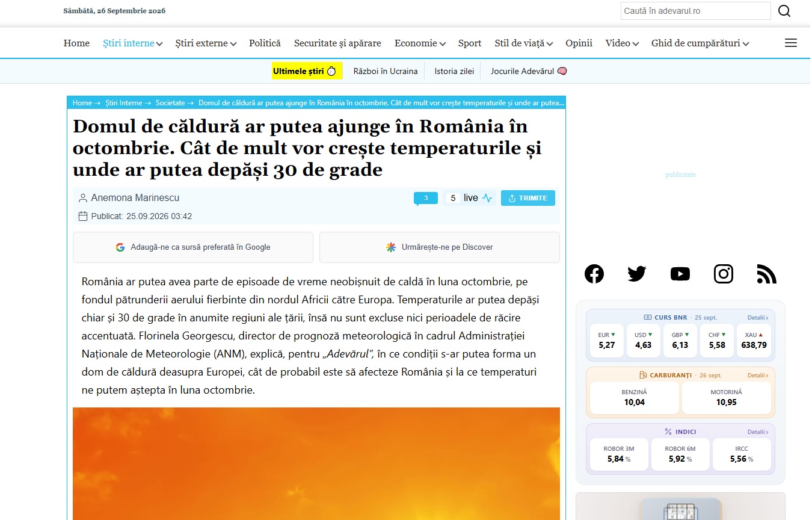Screen dimensions: 812x520
Task: Click the article's orange sun image
Action: [316, 463]
